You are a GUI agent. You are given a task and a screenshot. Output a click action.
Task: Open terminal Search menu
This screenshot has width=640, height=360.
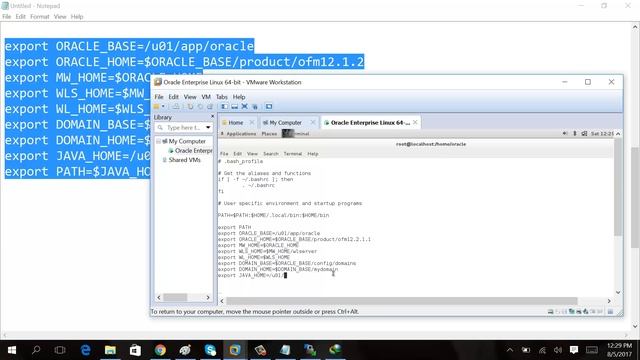pyautogui.click(x=271, y=154)
